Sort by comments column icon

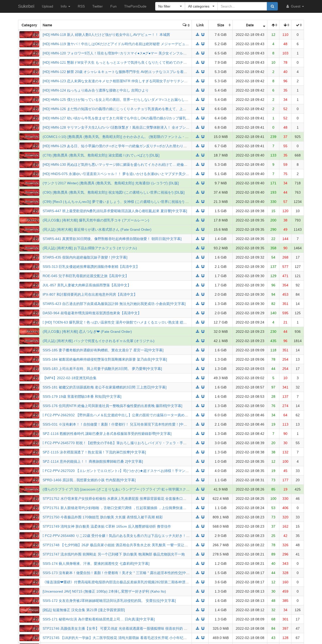click(x=186, y=25)
